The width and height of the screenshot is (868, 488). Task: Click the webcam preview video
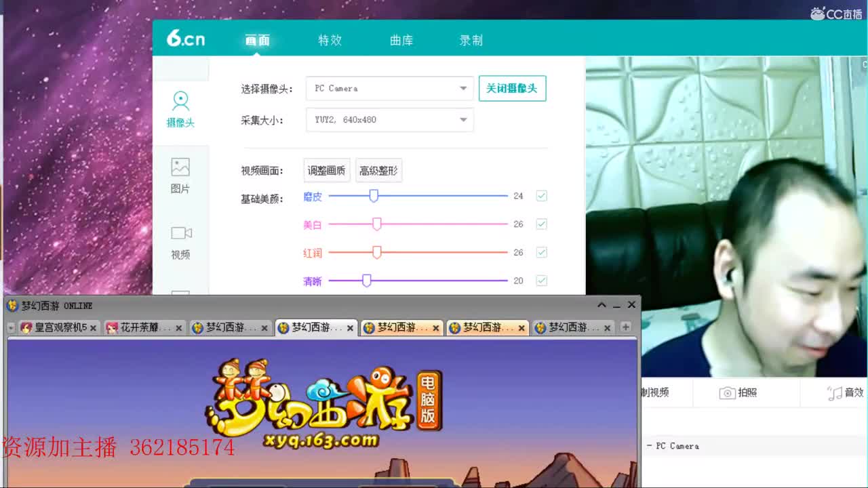pos(726,217)
